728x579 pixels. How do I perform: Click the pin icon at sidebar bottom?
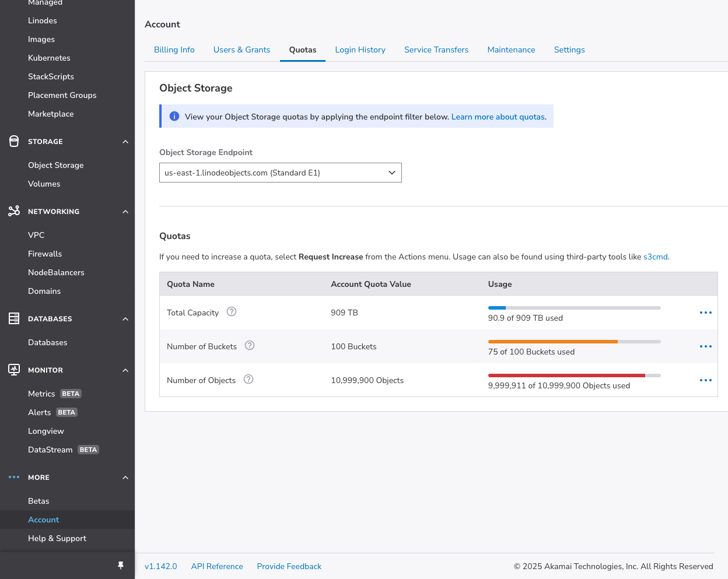[121, 566]
